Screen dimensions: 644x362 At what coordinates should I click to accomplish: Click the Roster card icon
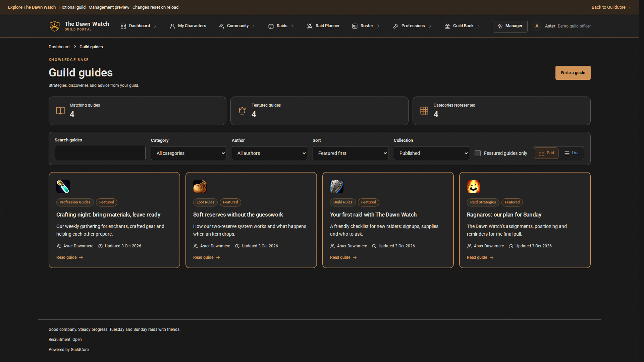(355, 26)
